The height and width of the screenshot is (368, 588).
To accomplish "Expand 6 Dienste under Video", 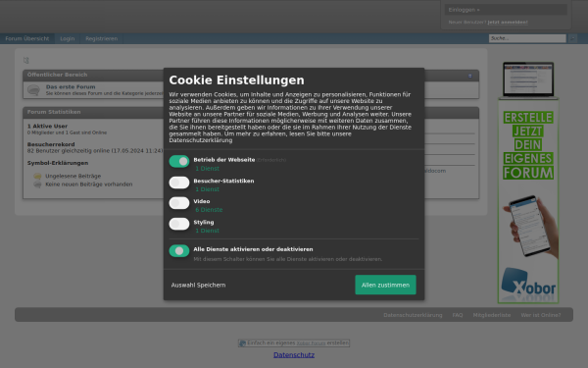I will click(209, 210).
